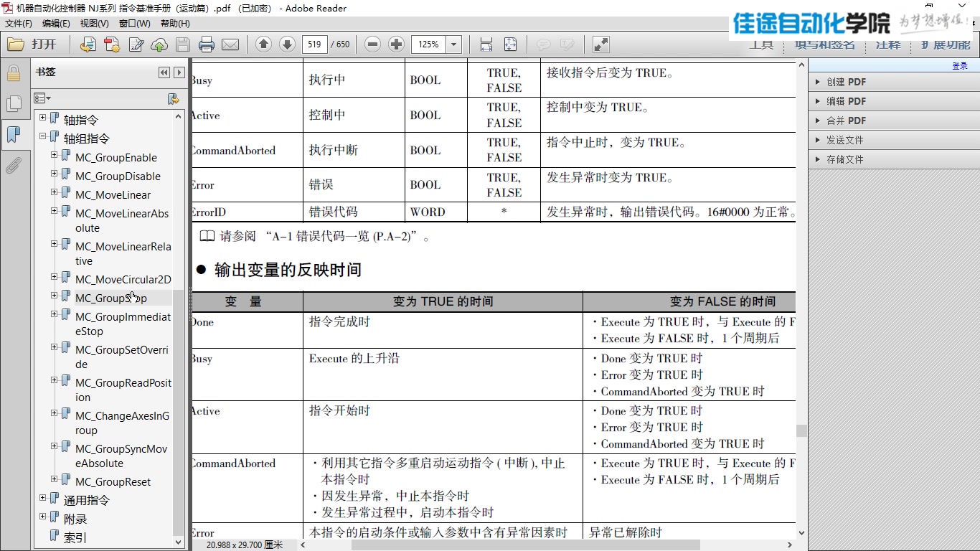The height and width of the screenshot is (551, 980).
Task: Open the page thumbnails panel icon
Action: pyautogui.click(x=14, y=104)
